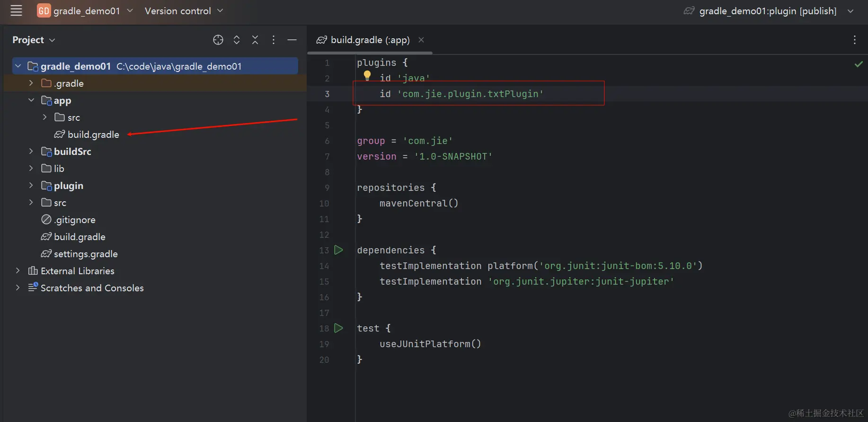Screen dimensions: 868x422
Task: Select the plugin module tree item
Action: [x=62, y=186]
